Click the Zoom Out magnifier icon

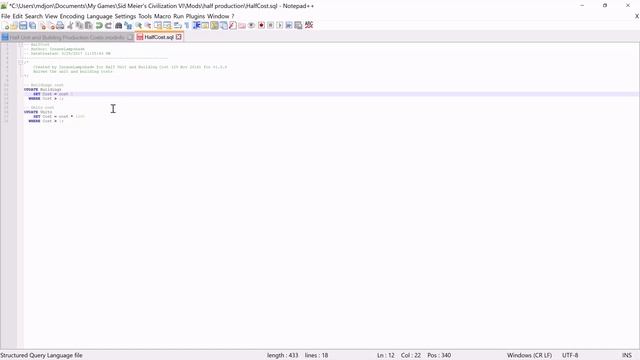(148, 25)
